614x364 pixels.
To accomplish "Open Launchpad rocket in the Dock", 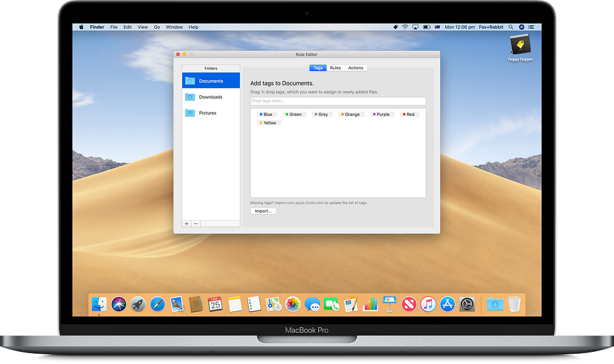I will pos(138,304).
